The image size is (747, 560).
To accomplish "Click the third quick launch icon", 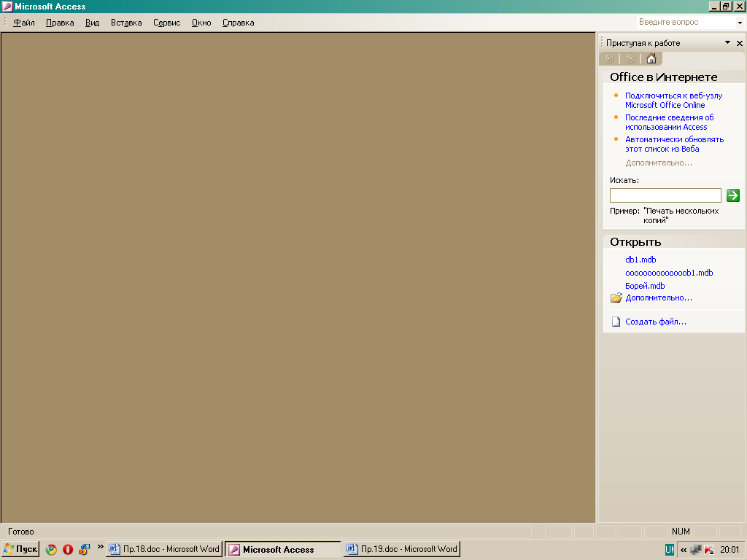I will [x=85, y=549].
